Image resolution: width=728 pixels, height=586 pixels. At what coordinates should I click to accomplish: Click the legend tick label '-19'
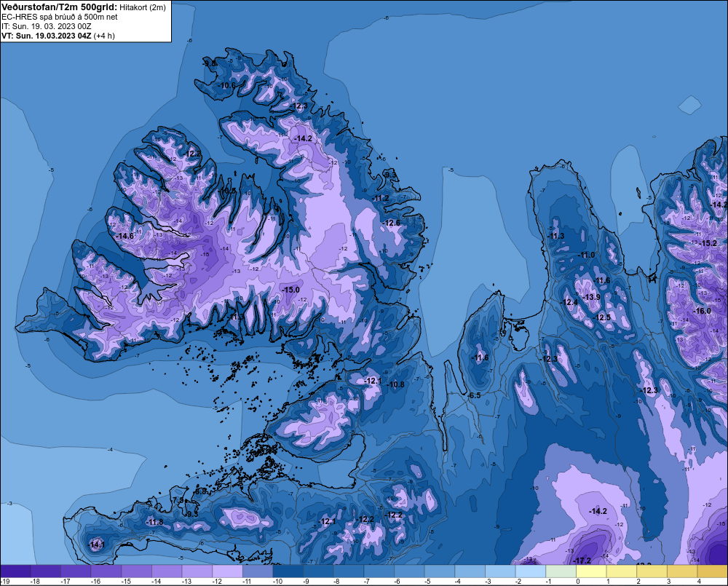5,582
